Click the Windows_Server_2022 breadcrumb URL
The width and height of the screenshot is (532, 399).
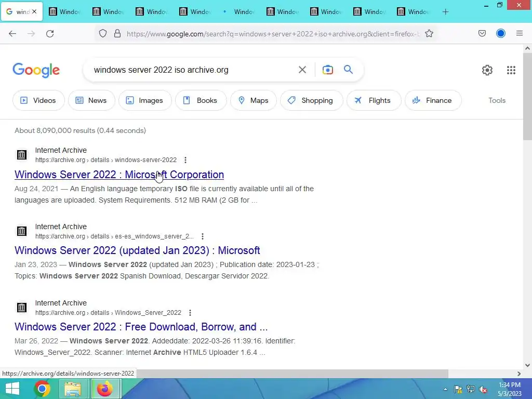(108, 312)
